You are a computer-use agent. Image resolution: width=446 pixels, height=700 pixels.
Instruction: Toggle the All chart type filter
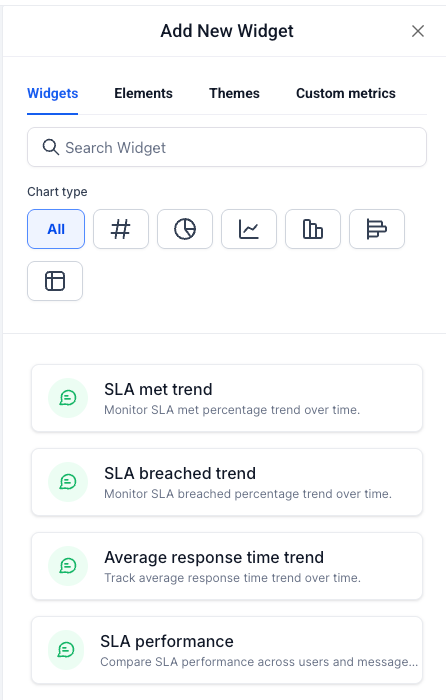point(56,229)
